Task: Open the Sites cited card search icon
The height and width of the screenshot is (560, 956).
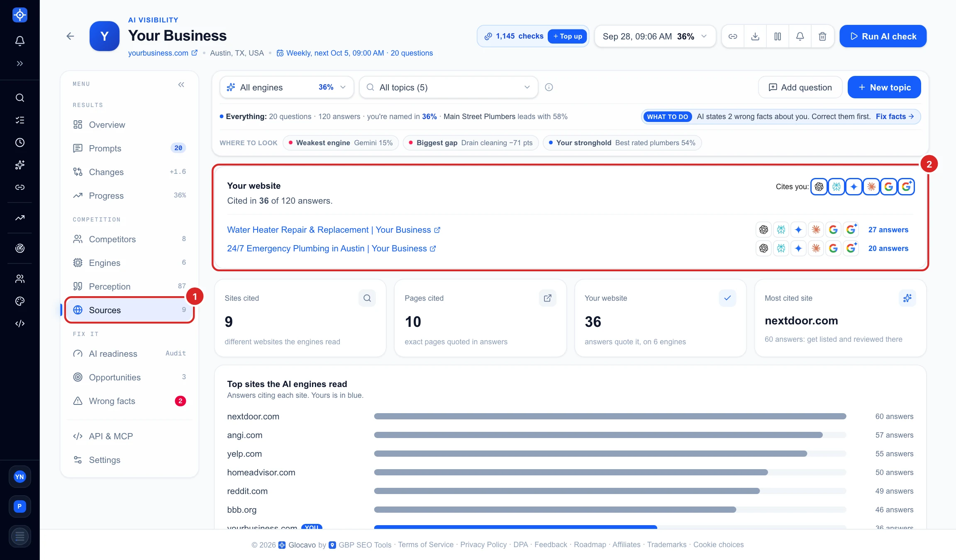Action: [367, 298]
